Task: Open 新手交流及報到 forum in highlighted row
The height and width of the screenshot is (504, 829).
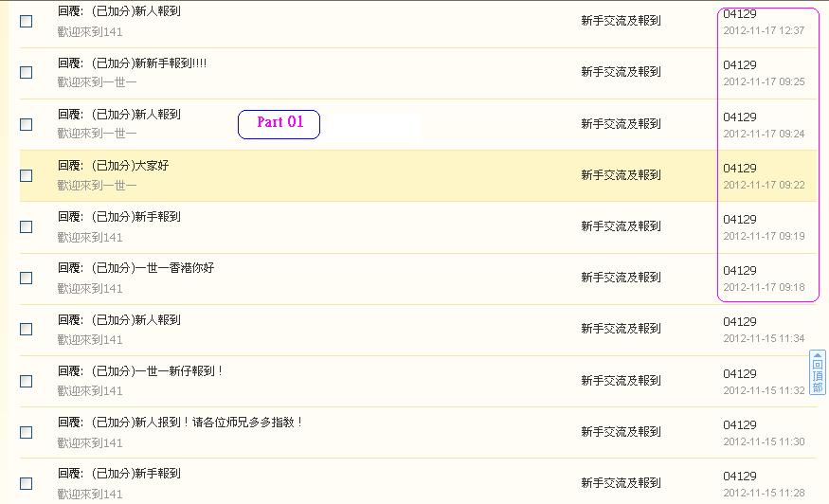Action: [621, 175]
